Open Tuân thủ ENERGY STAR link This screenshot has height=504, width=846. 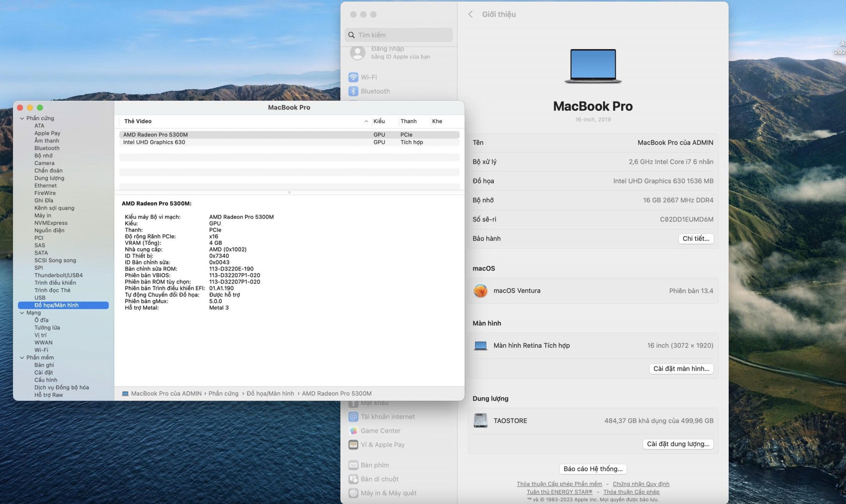559,492
